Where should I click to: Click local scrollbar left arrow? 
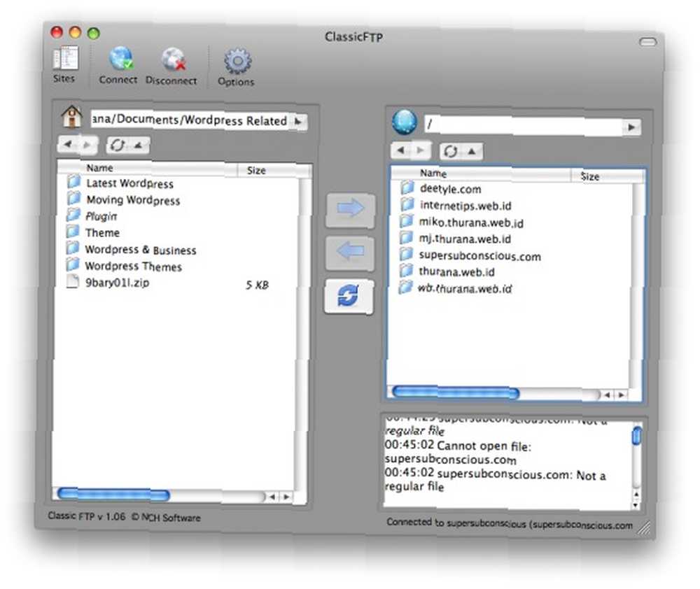(x=272, y=496)
